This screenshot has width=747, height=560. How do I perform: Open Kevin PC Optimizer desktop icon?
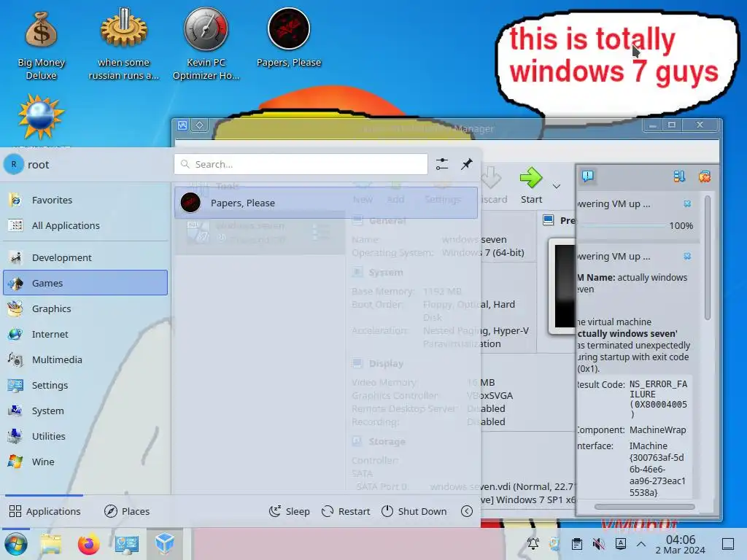tap(206, 44)
